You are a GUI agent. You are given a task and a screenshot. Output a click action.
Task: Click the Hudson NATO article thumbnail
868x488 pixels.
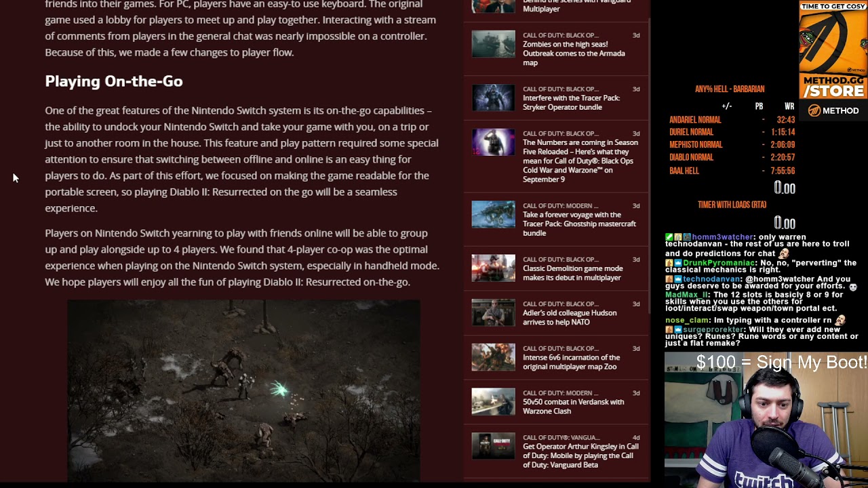[493, 312]
